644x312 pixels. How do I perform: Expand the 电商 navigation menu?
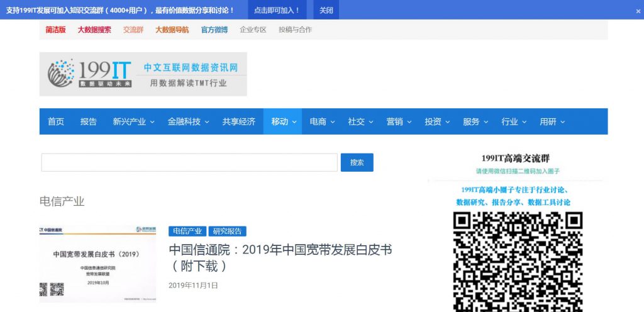(322, 121)
